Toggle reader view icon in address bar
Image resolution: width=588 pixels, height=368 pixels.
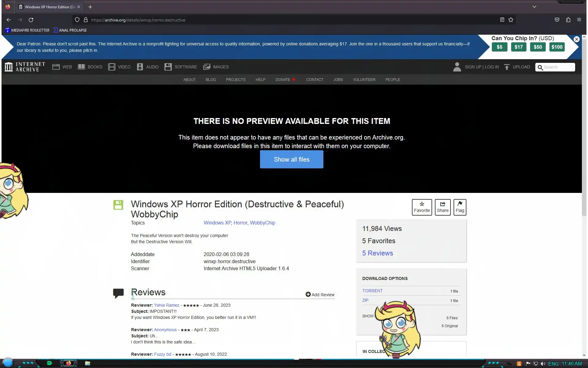click(x=502, y=20)
